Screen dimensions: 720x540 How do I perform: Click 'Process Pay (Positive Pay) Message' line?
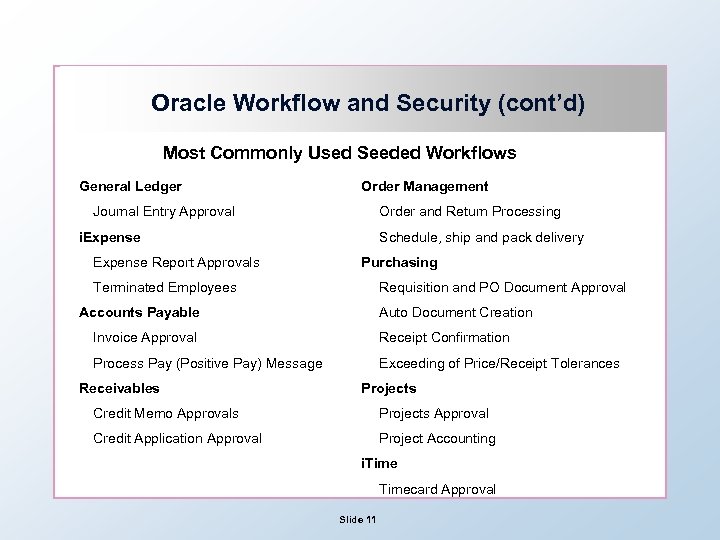(x=208, y=363)
